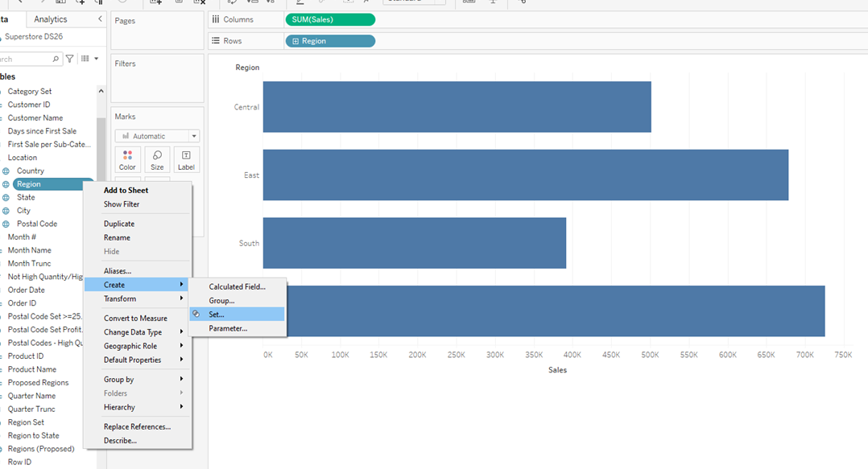Image resolution: width=868 pixels, height=469 pixels.
Task: Select the South sales bar
Action: point(414,243)
